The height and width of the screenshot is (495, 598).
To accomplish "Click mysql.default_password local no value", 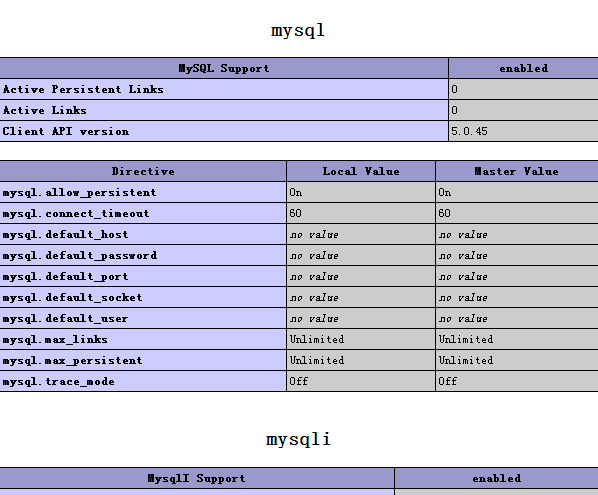I will click(x=314, y=256).
